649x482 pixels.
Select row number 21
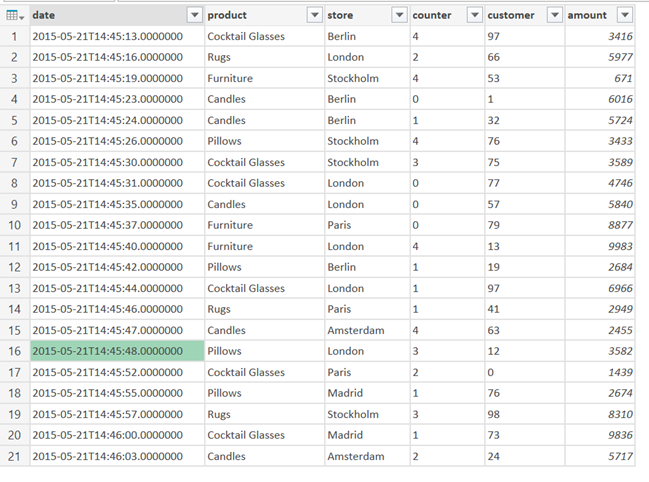(14, 456)
